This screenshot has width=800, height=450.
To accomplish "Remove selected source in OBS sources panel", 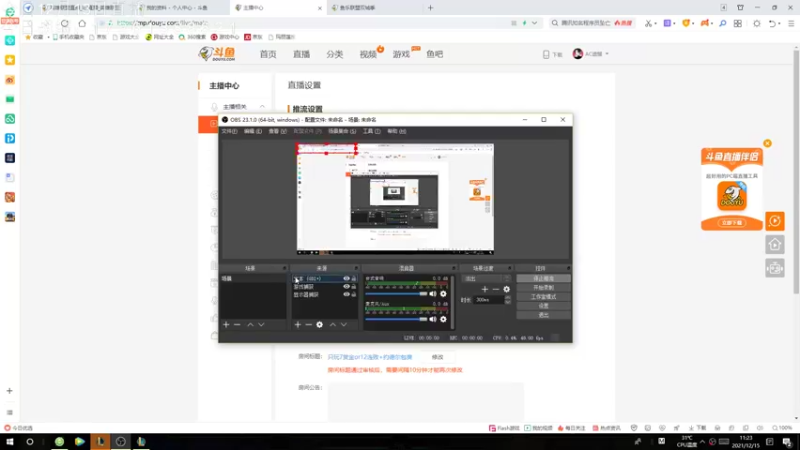I will (308, 324).
